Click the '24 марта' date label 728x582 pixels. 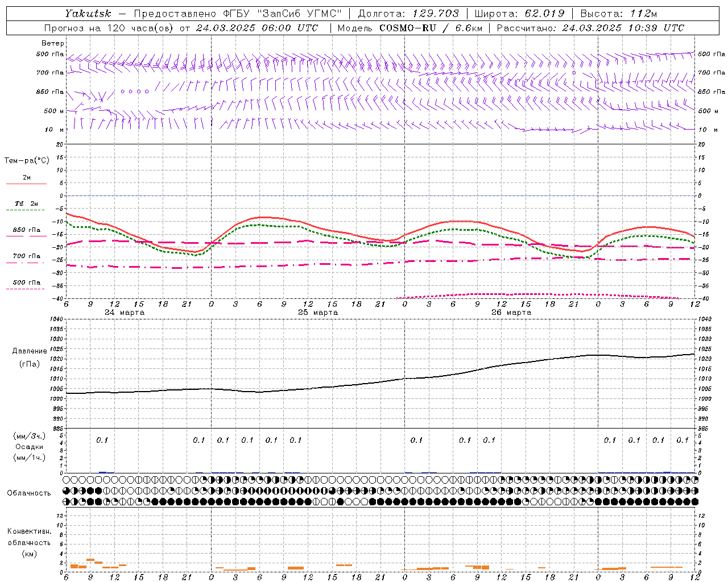(x=125, y=313)
